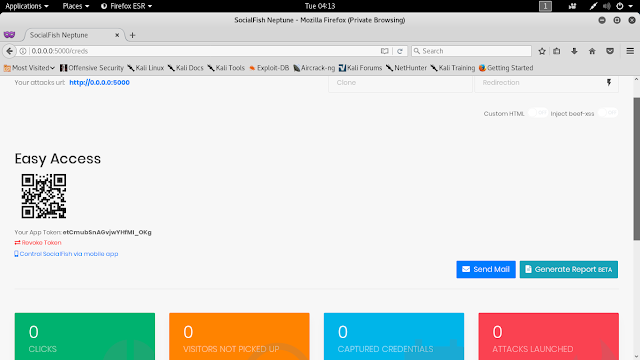Toggle the inject beef-xss switch

[608, 113]
